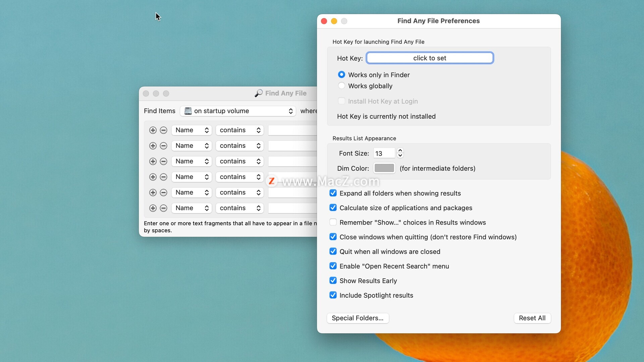644x362 pixels.
Task: Select 'Works only in Finder' radio option
Action: pyautogui.click(x=341, y=74)
